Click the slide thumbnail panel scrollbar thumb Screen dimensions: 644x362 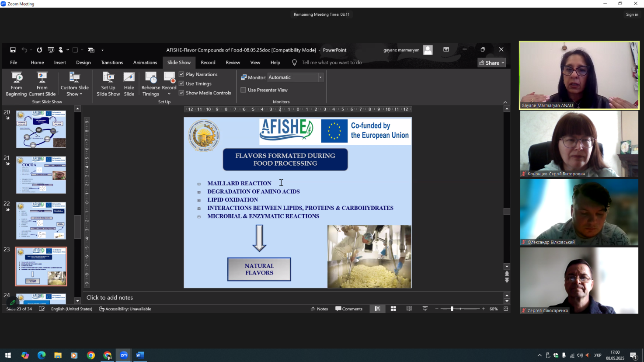(78, 227)
